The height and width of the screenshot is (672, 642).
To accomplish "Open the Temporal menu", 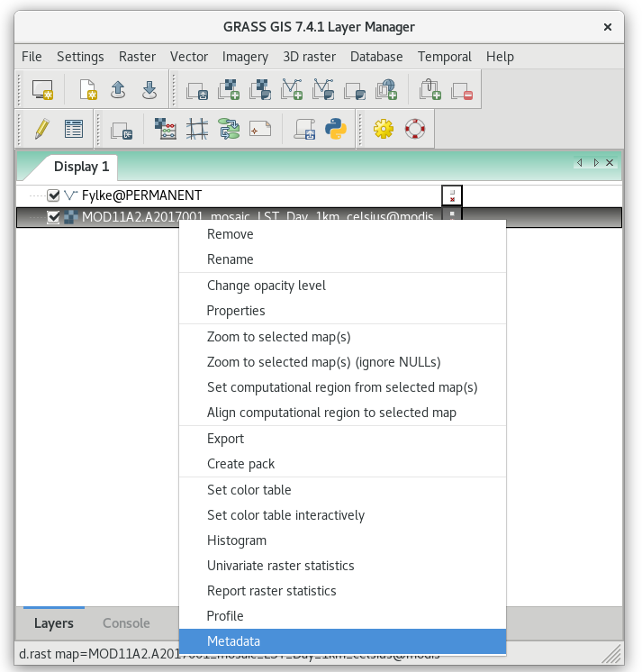I will point(445,57).
